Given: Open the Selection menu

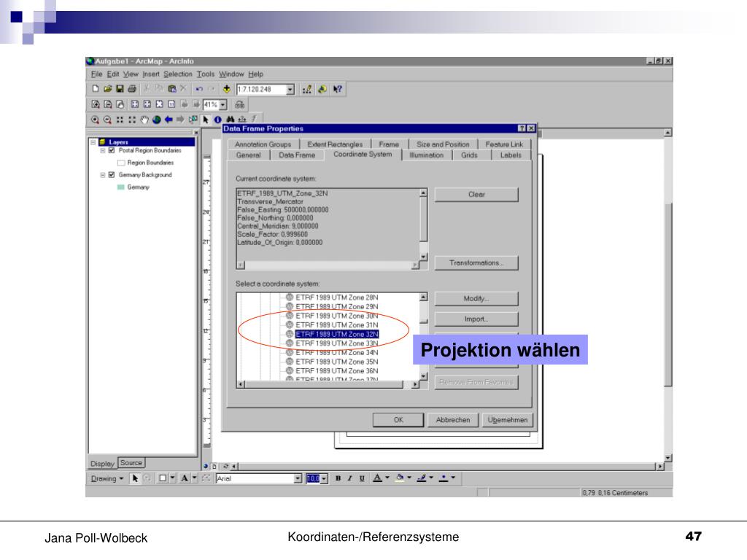Looking at the screenshot, I should [x=178, y=74].
